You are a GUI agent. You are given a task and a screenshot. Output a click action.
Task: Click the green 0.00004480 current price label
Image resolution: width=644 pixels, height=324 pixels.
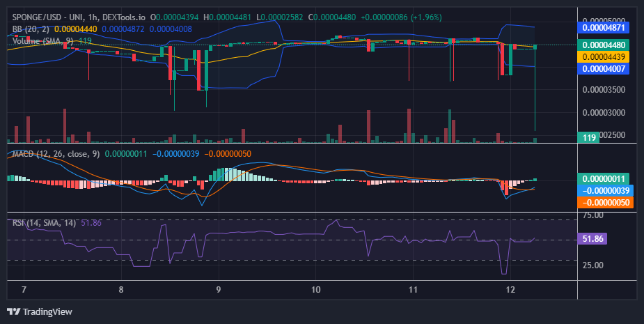[x=604, y=45]
